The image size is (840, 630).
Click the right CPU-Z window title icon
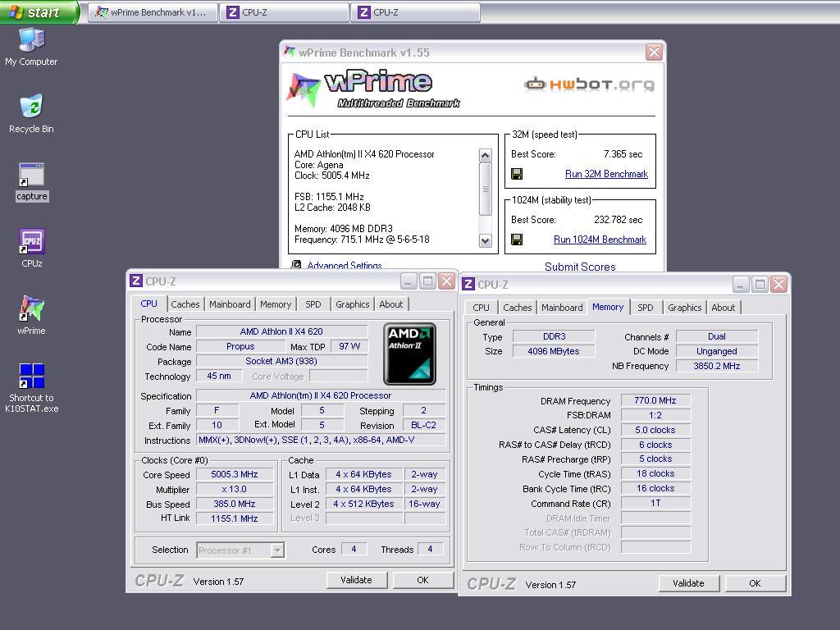[468, 284]
